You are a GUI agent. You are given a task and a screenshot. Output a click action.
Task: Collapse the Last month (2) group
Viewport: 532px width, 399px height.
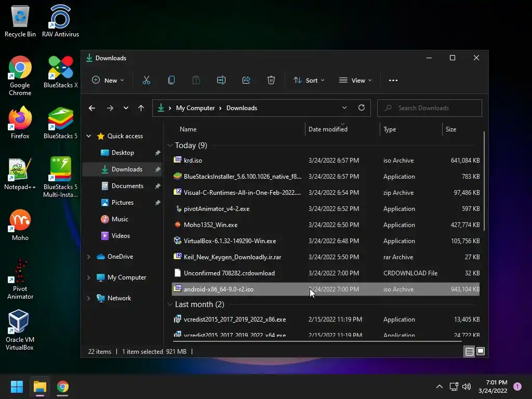pyautogui.click(x=170, y=304)
